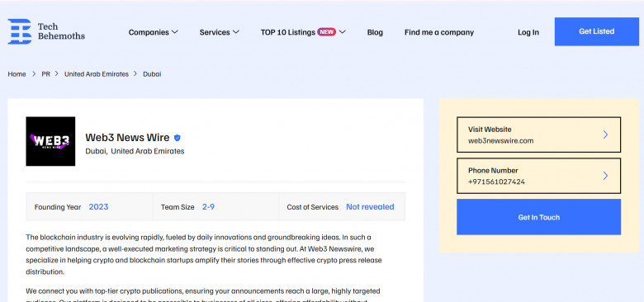Open the Blog menu item
Image resolution: width=644 pixels, height=302 pixels.
coord(375,32)
